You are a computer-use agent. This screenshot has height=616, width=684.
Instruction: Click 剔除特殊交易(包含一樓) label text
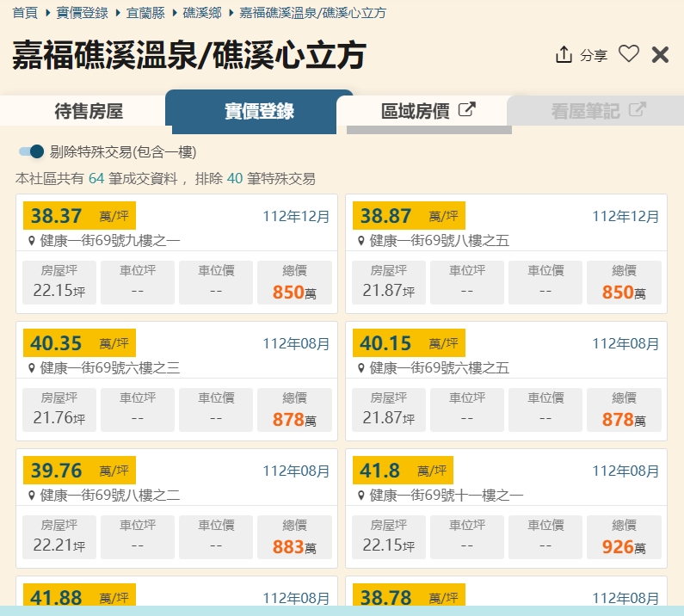(x=123, y=151)
